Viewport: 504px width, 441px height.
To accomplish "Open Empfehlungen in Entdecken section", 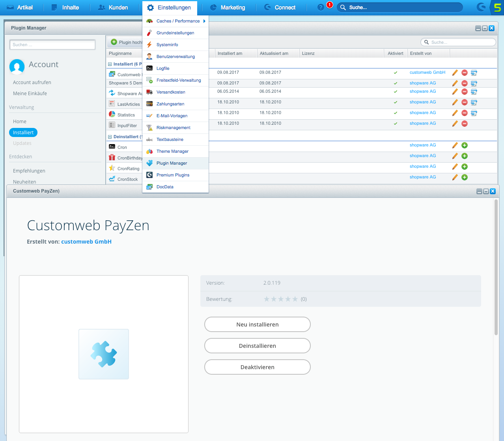I will coord(29,171).
